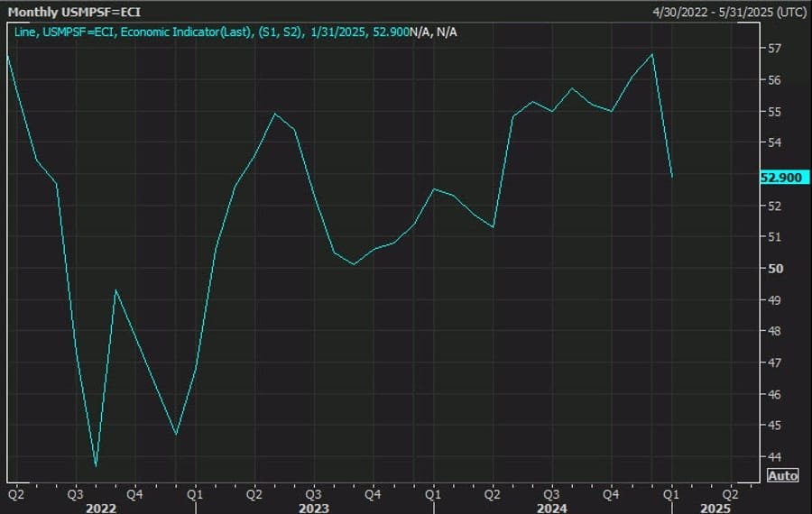Click the 2022 year label on time axis

click(100, 508)
